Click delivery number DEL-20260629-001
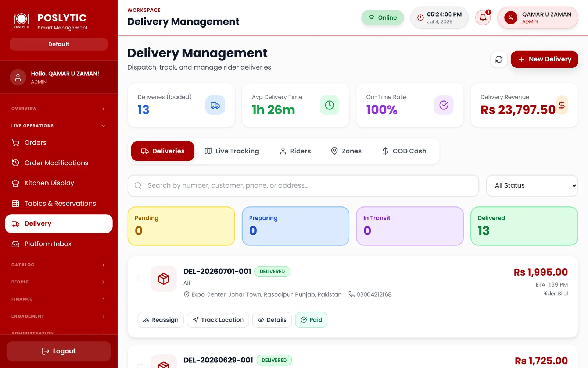This screenshot has height=368, width=588. point(218,360)
